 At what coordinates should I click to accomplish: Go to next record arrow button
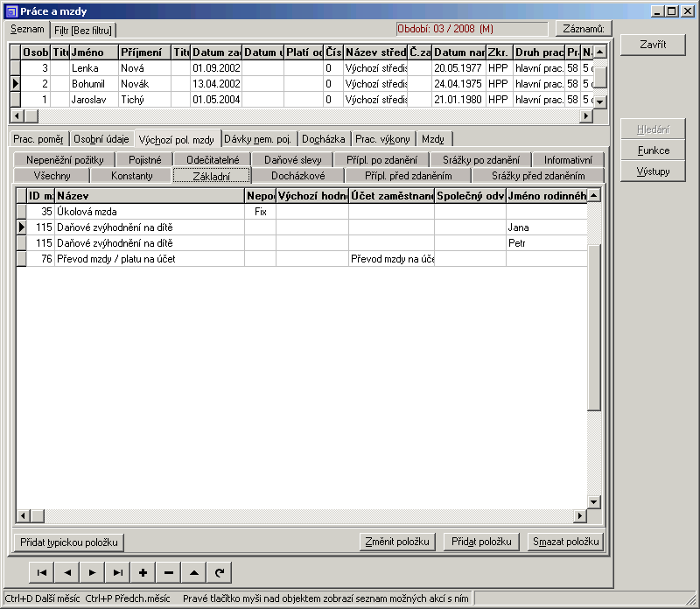(x=93, y=572)
